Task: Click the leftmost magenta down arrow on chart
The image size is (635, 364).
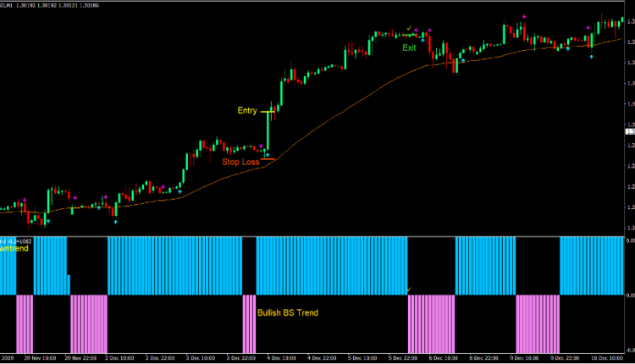Action: point(25,200)
